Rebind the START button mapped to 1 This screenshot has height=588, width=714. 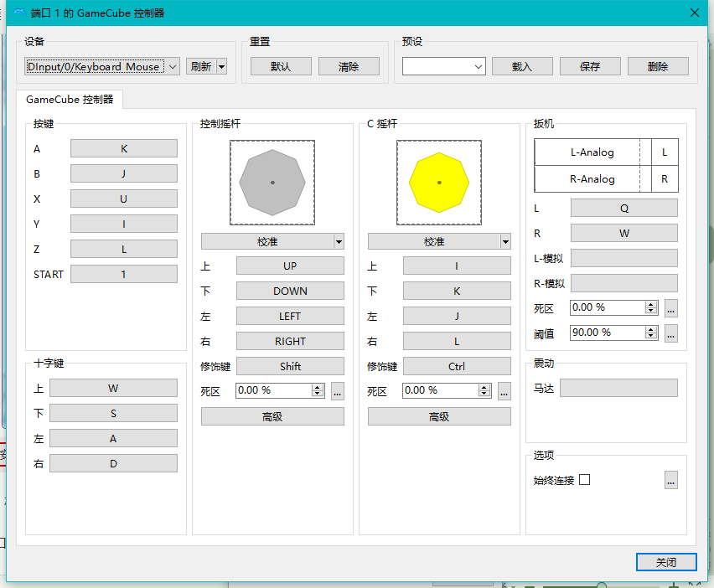tap(124, 275)
